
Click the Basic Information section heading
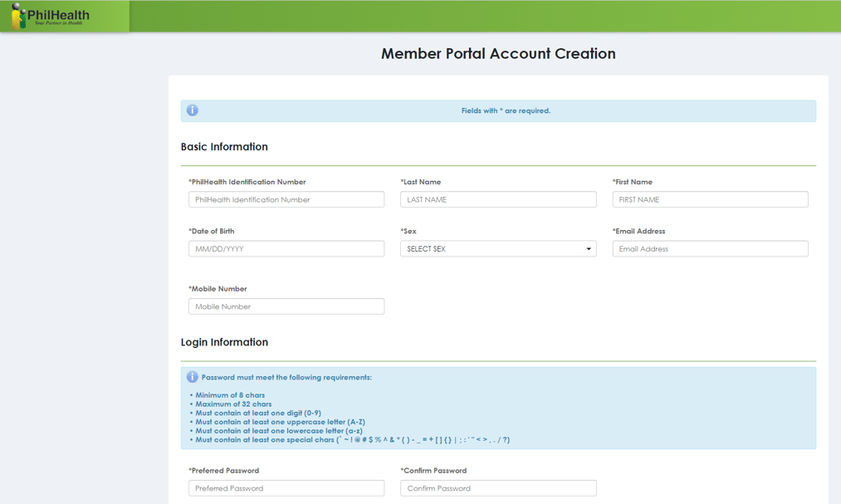(x=224, y=147)
